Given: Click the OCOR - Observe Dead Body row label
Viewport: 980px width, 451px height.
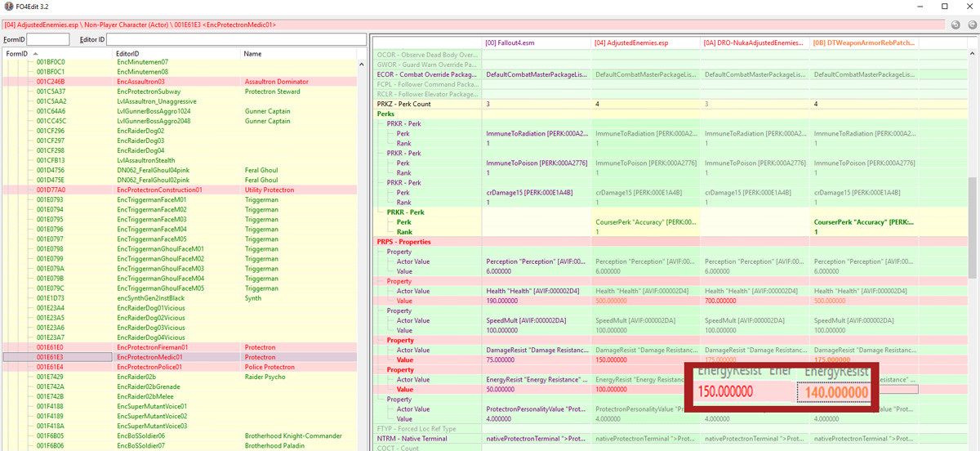Looking at the screenshot, I should (428, 54).
